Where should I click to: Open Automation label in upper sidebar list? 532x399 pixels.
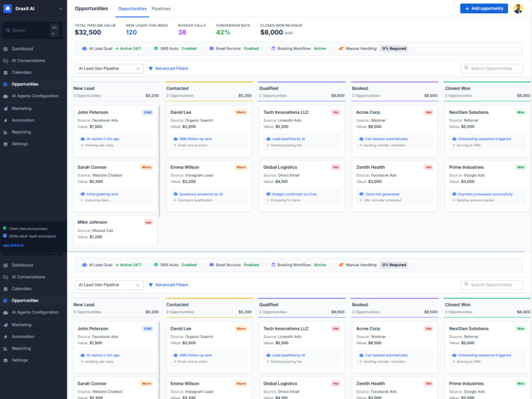23,120
